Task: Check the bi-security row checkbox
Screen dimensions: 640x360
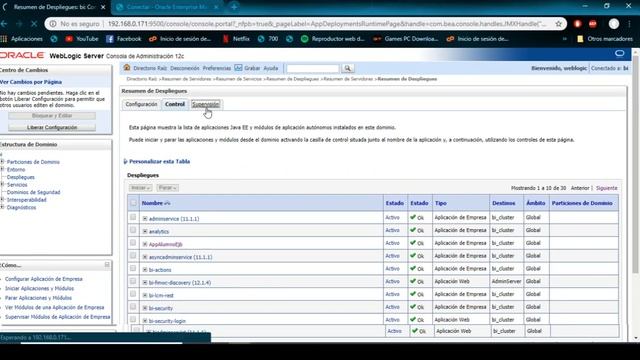Action: (133, 307)
